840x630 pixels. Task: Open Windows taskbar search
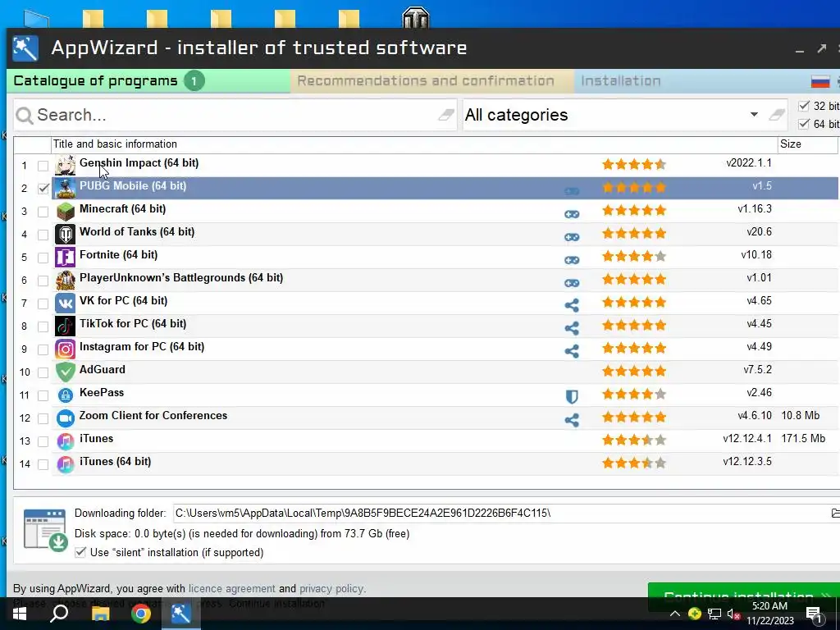tap(59, 614)
